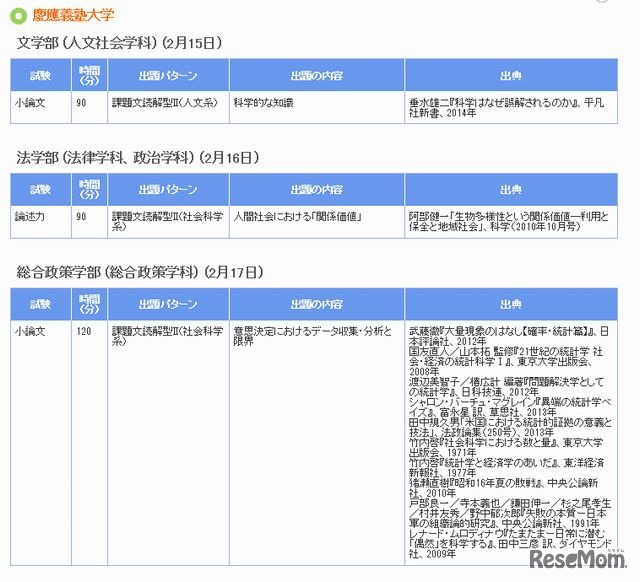
Task: Click the 意思決定におけるデータ収集・分析と限界 cell
Action: (x=317, y=443)
